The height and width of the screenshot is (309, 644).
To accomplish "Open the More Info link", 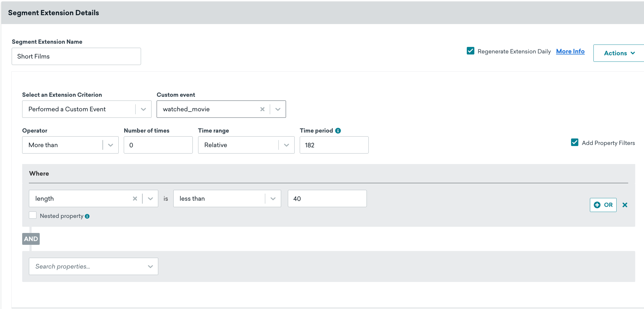I will pyautogui.click(x=570, y=51).
